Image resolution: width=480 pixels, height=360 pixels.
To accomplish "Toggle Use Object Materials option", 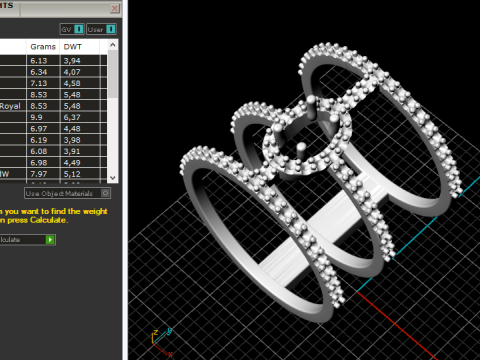I will [67, 193].
